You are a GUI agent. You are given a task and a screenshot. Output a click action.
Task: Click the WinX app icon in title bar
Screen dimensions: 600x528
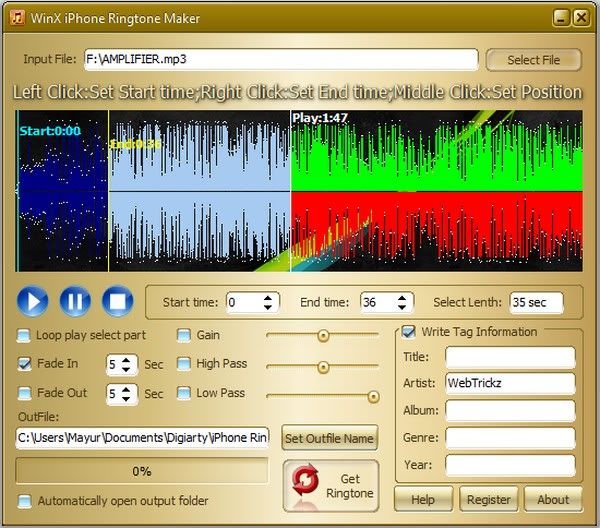point(17,18)
